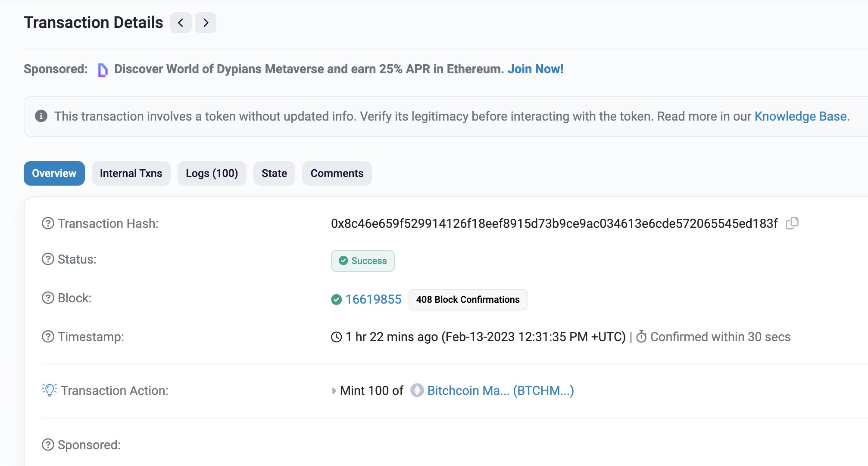
Task: Switch to the Internal Txns tab
Action: (x=131, y=173)
